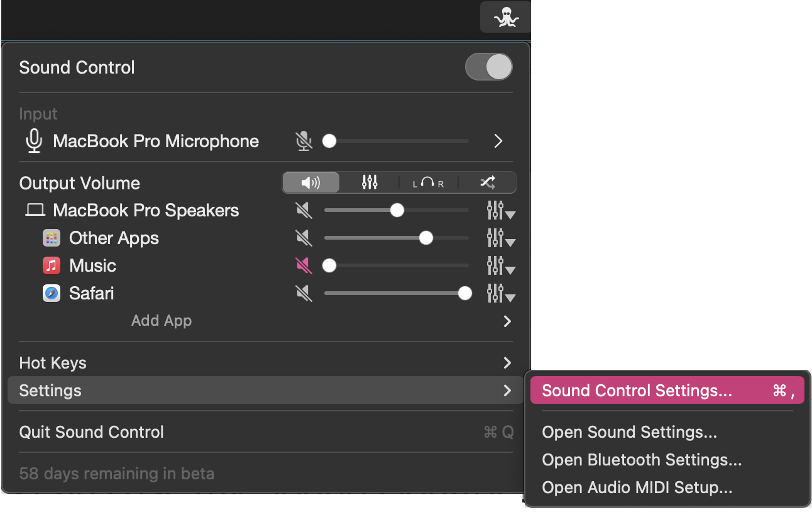The width and height of the screenshot is (812, 512).
Task: Mute MacBook Pro Speakers
Action: pyautogui.click(x=304, y=210)
